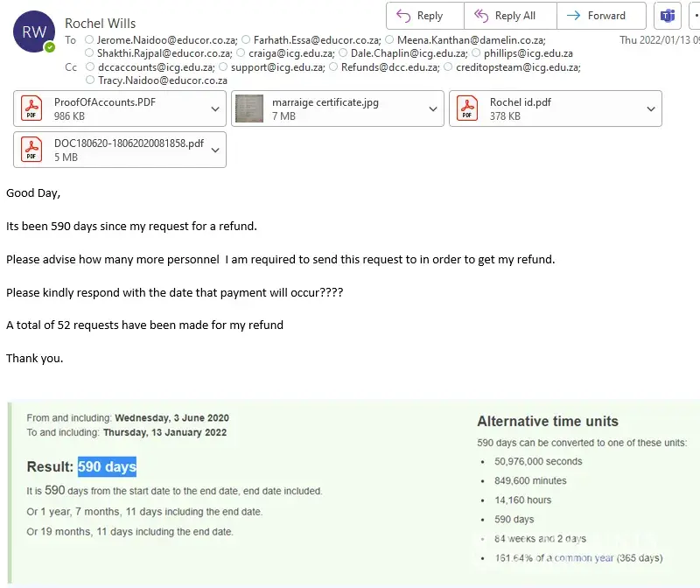Expand dropdown for DOC180620-18062020081858.pdf
Viewport: 700px width, 588px height.
pyautogui.click(x=215, y=150)
